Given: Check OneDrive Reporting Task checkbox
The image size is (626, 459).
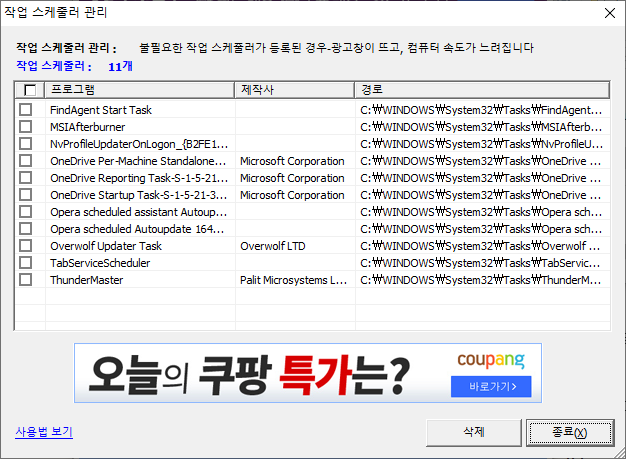Looking at the screenshot, I should pos(26,178).
